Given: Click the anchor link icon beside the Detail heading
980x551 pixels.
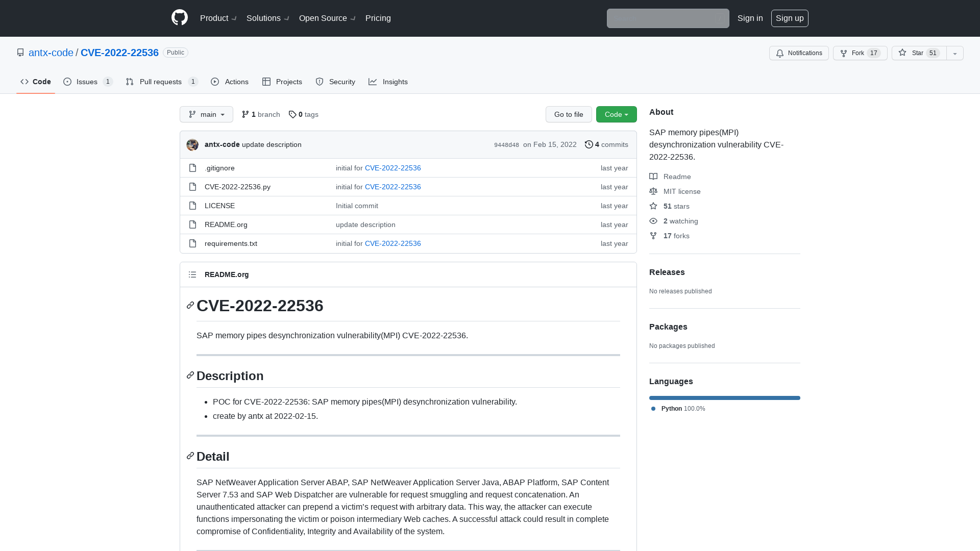Looking at the screenshot, I should (x=190, y=456).
